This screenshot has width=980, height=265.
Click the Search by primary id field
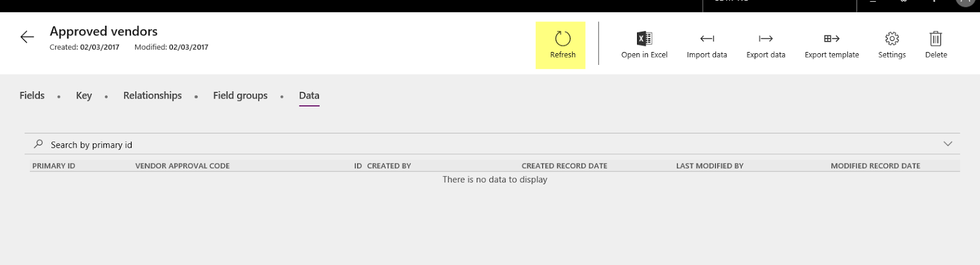pos(245,145)
